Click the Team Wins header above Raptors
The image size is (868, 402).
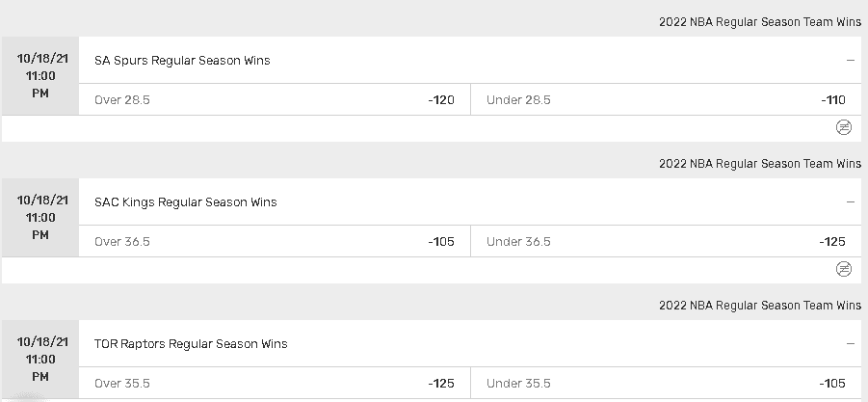[x=760, y=306]
